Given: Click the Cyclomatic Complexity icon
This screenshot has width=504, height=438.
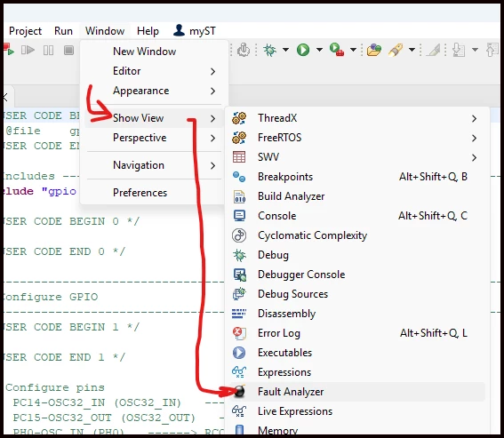Looking at the screenshot, I should 239,235.
